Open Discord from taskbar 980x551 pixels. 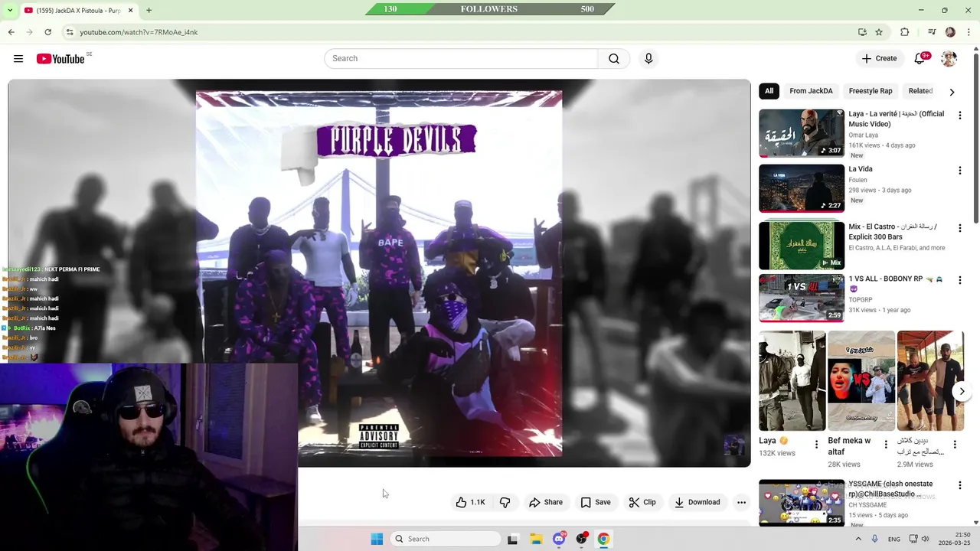[x=559, y=539]
